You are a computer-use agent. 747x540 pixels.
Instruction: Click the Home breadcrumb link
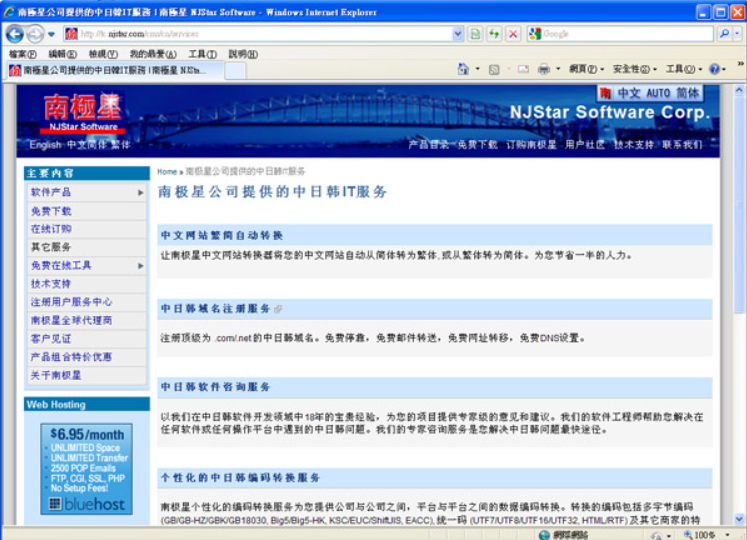click(167, 172)
